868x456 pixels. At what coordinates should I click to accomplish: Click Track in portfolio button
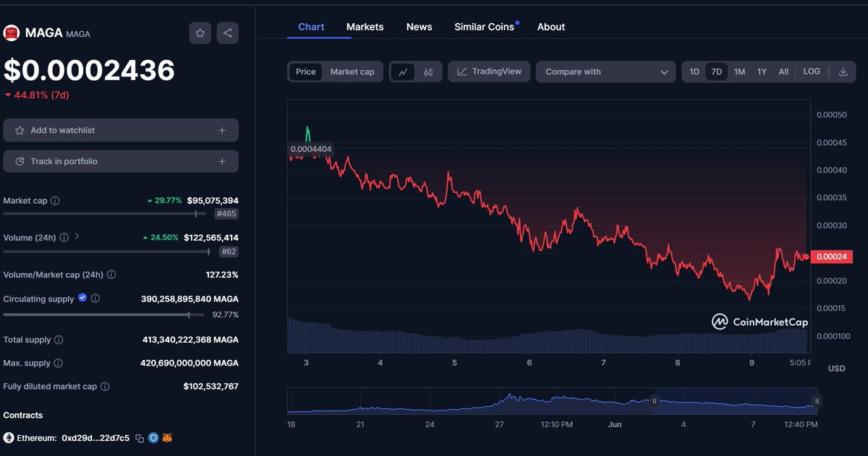click(x=121, y=161)
